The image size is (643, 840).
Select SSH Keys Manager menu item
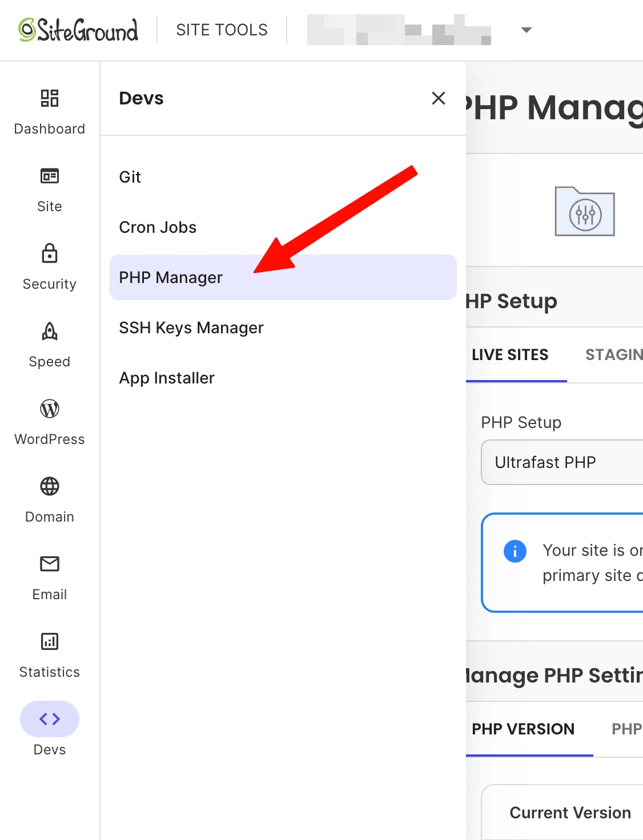(x=283, y=328)
